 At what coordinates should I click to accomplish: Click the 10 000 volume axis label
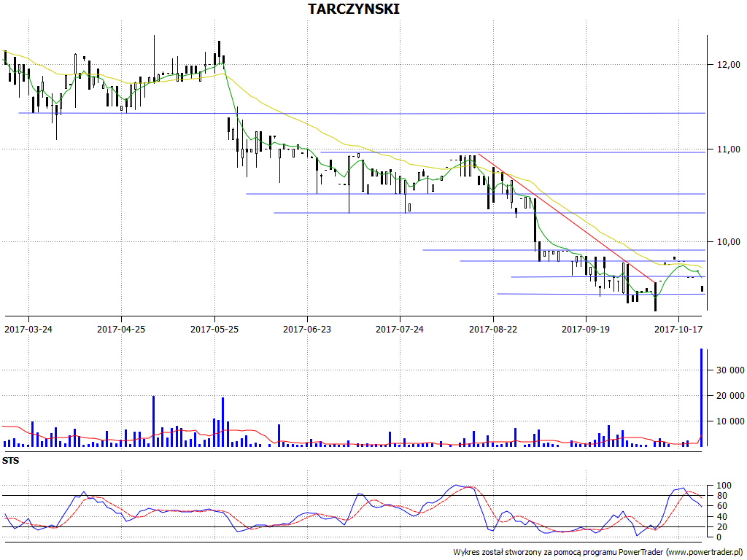click(x=730, y=421)
